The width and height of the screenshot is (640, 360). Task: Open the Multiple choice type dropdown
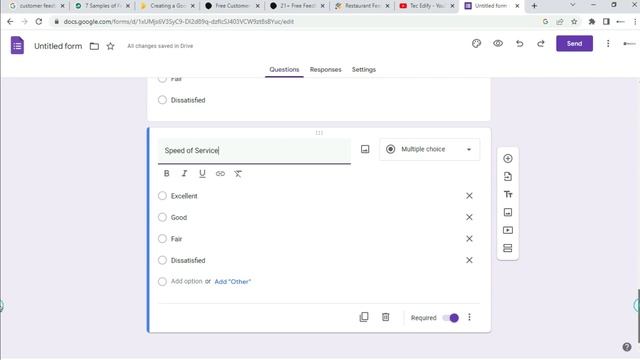pyautogui.click(x=429, y=149)
